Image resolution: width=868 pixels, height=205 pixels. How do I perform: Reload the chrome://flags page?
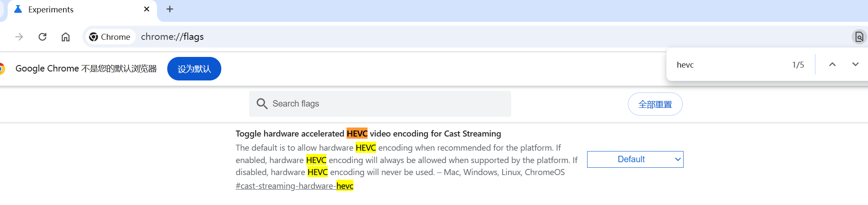pyautogui.click(x=42, y=37)
